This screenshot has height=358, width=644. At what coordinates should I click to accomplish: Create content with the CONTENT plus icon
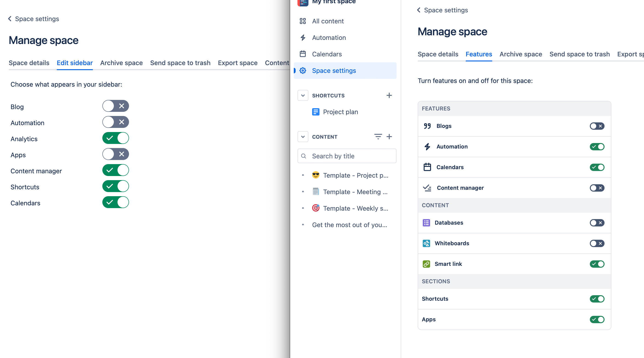point(389,137)
